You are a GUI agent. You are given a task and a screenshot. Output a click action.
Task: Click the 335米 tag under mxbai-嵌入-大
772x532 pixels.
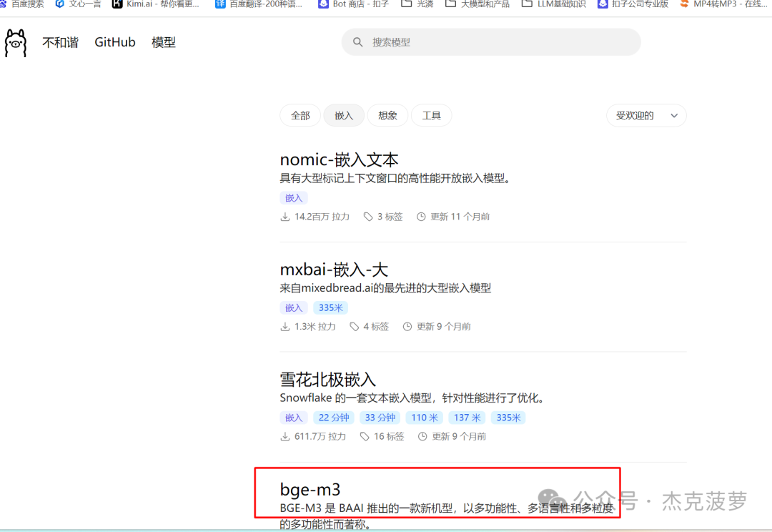point(330,308)
